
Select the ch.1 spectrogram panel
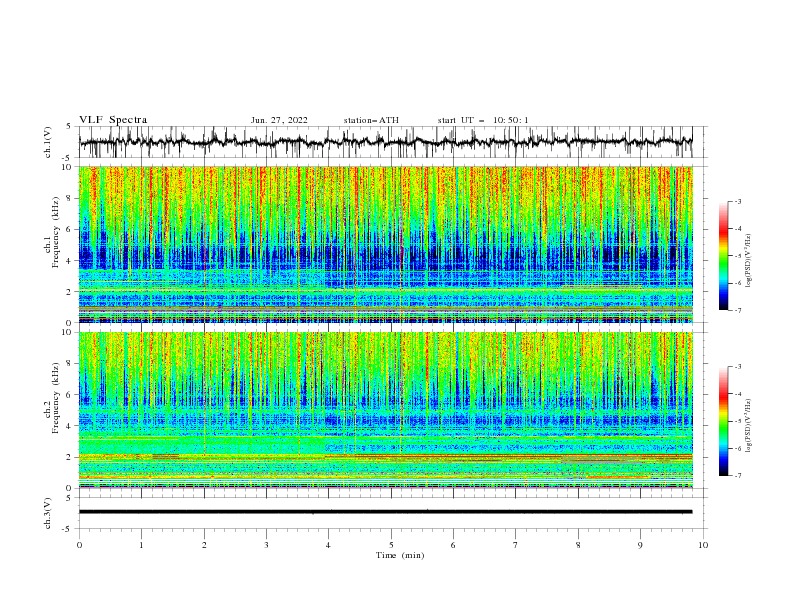click(x=386, y=244)
